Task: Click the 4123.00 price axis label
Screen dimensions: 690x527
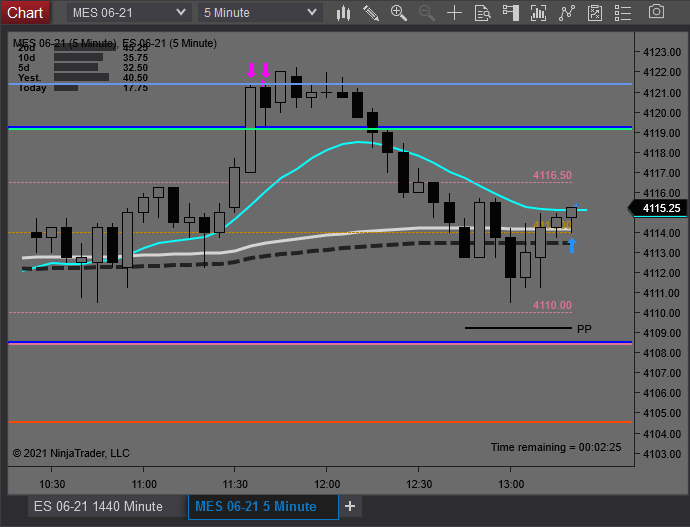Action: pyautogui.click(x=662, y=52)
